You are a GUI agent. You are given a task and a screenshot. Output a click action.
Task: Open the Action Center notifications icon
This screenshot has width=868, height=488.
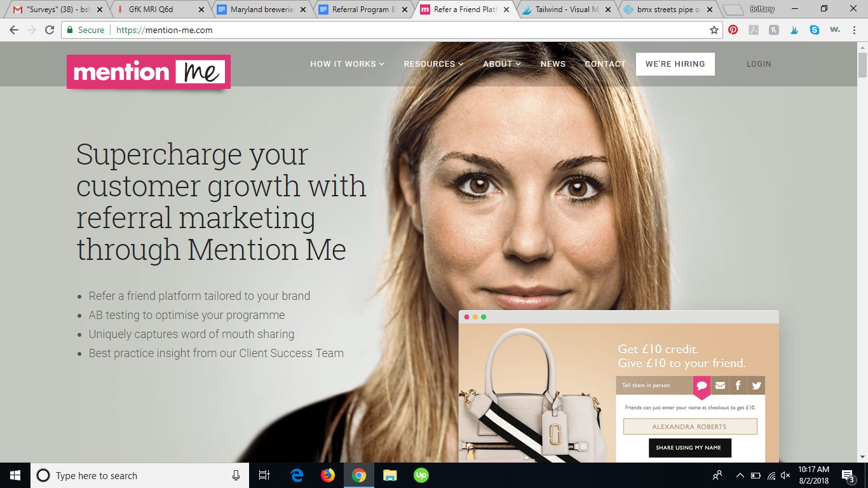tap(848, 475)
